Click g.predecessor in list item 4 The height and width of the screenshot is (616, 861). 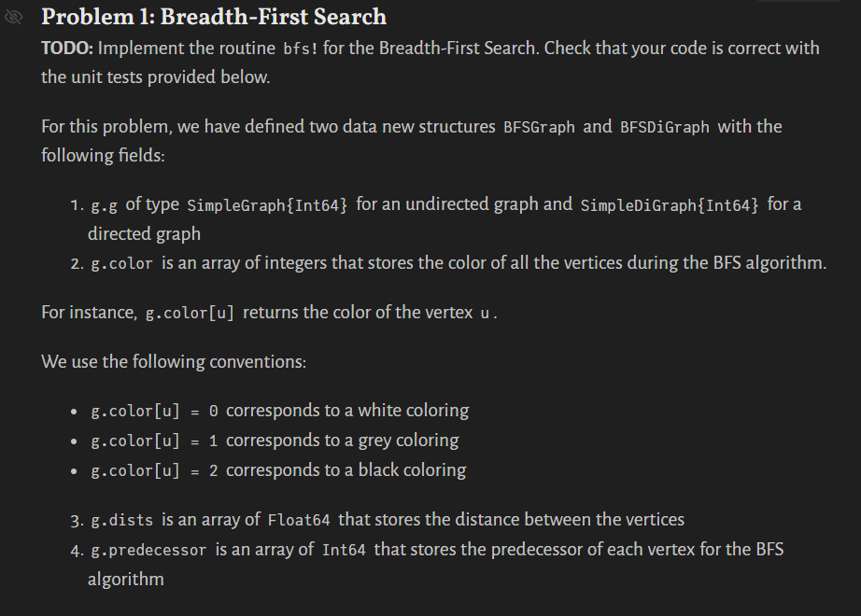[x=148, y=551]
